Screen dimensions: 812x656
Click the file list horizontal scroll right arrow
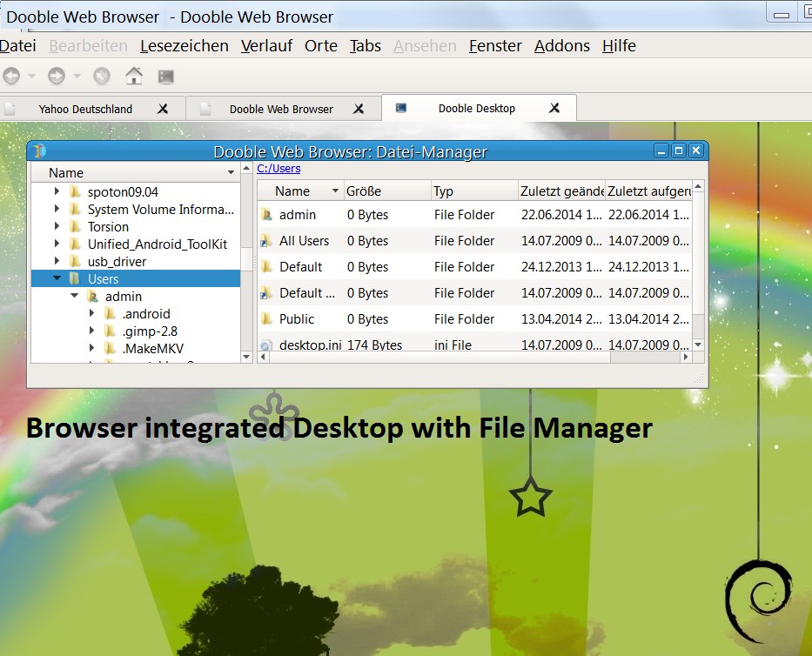pos(686,357)
